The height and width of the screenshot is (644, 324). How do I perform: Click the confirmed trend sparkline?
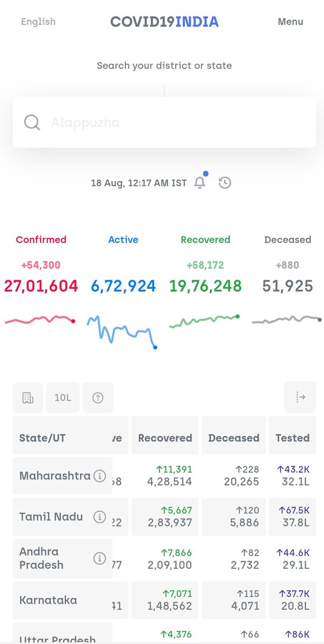pyautogui.click(x=40, y=320)
